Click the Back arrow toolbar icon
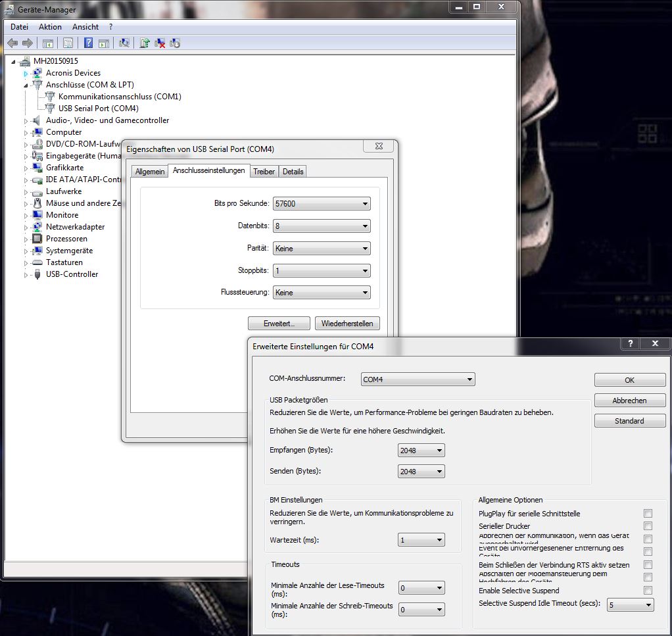Screen dimensions: 672x636 (12, 43)
